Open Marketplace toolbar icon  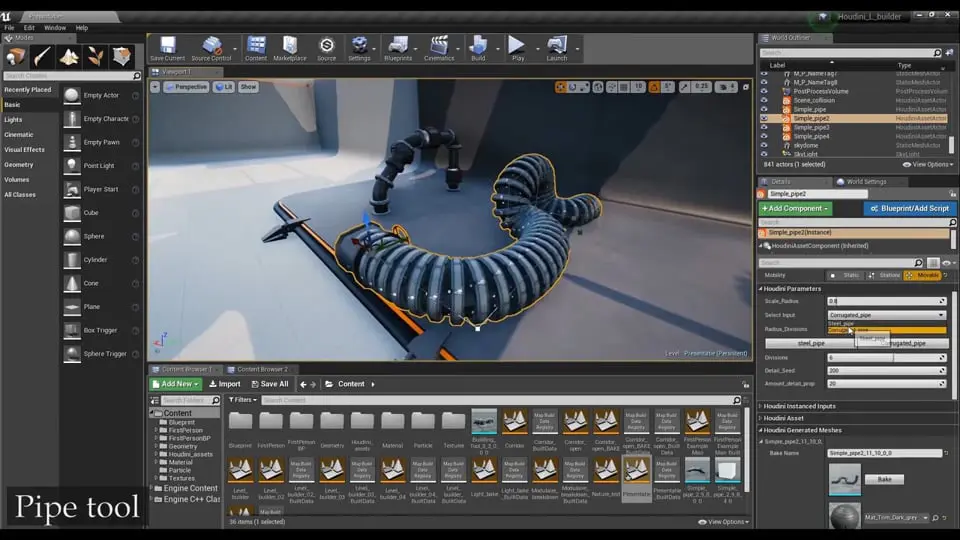[x=290, y=48]
